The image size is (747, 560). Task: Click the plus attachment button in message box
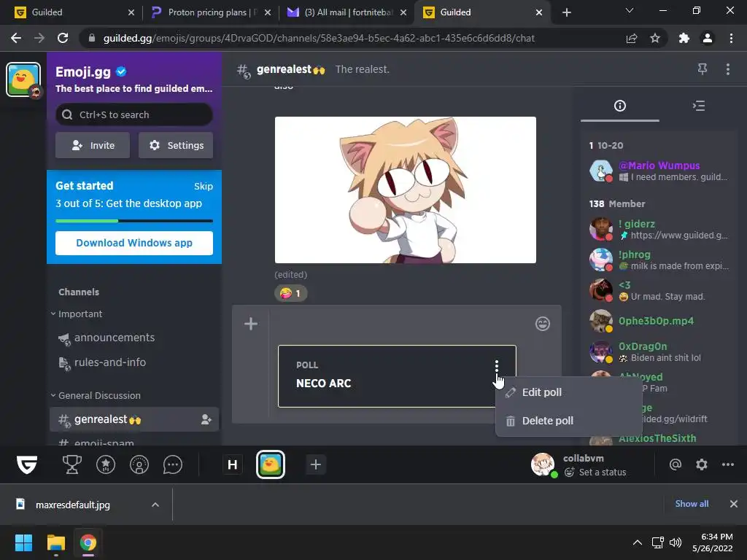(251, 324)
